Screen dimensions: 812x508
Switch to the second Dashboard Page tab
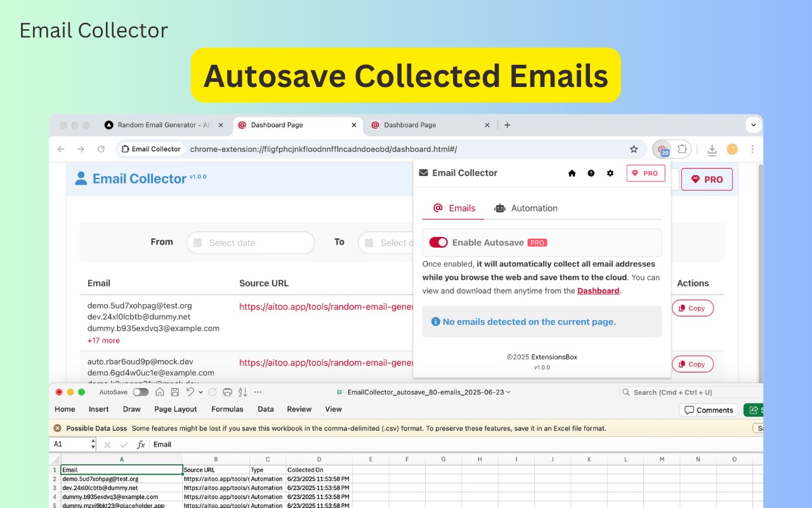(431, 125)
